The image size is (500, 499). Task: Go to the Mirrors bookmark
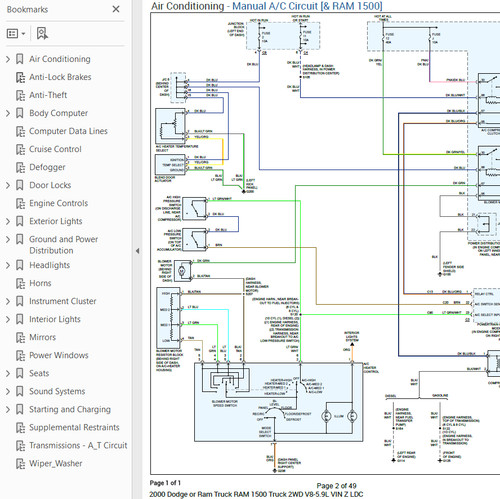(x=43, y=337)
